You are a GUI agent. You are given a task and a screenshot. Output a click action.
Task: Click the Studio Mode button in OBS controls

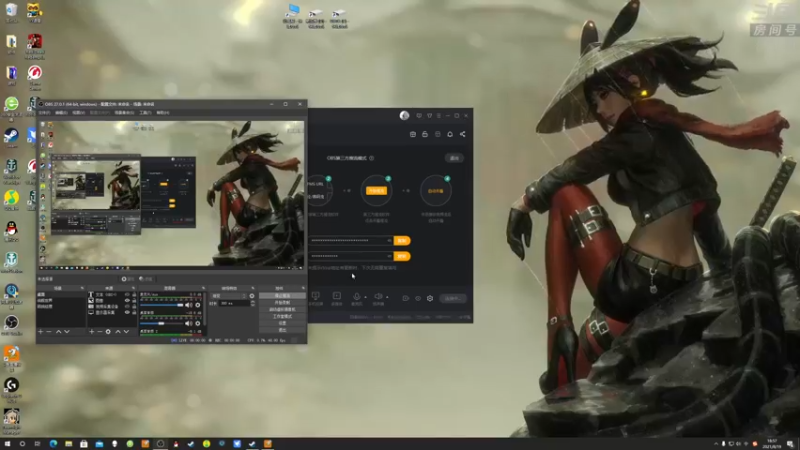click(x=283, y=316)
